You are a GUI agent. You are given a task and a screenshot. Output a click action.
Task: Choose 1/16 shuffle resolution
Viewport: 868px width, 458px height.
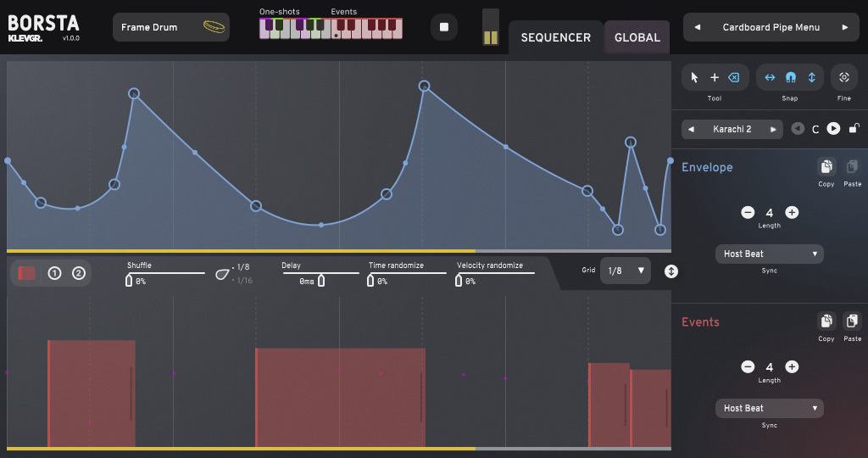click(243, 280)
